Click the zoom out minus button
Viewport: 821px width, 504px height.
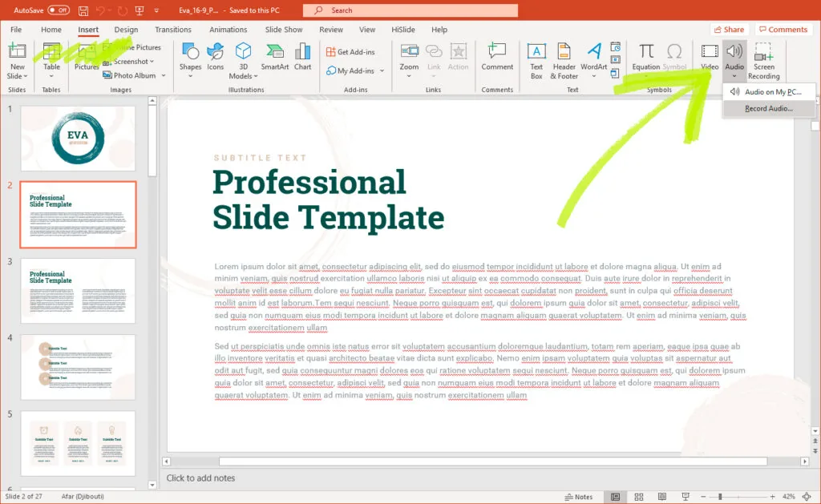(x=703, y=497)
